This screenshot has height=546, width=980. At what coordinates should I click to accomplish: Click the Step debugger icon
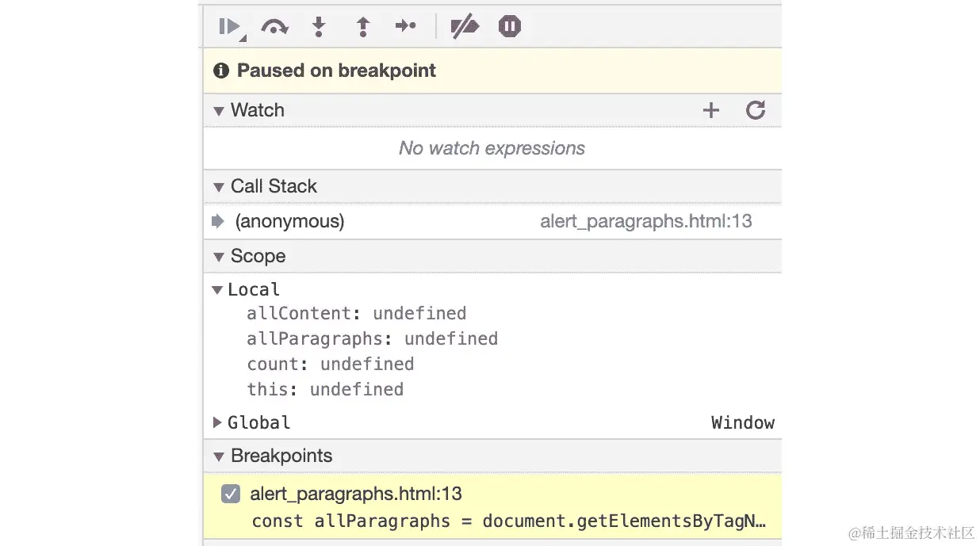point(406,27)
